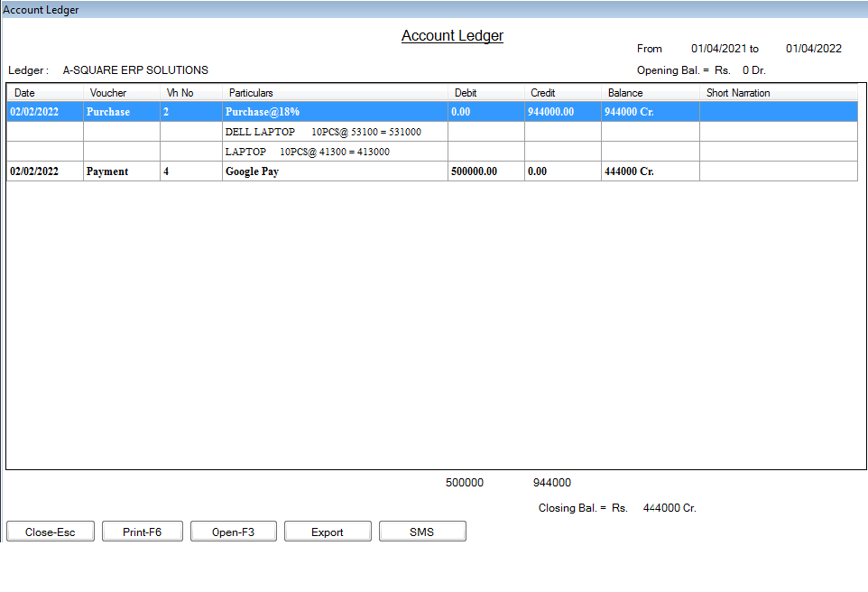Viewport: 868px width, 592px height.
Task: Click the LAPTOP 41300 item line
Action: [x=307, y=152]
